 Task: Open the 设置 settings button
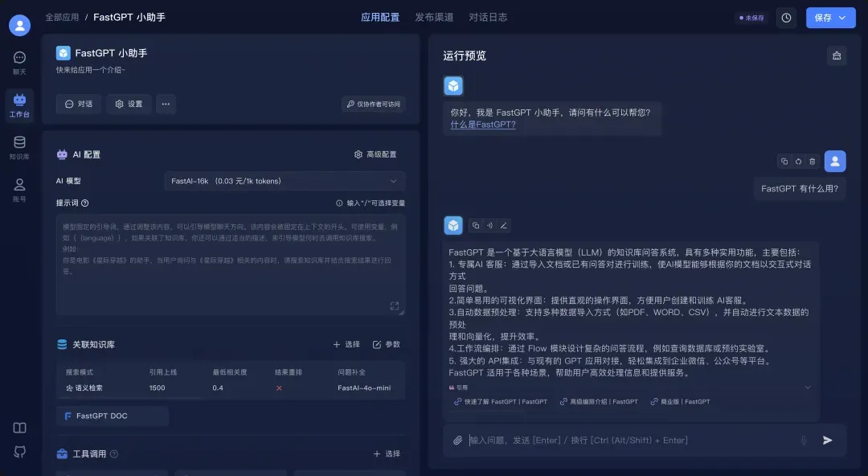(129, 105)
